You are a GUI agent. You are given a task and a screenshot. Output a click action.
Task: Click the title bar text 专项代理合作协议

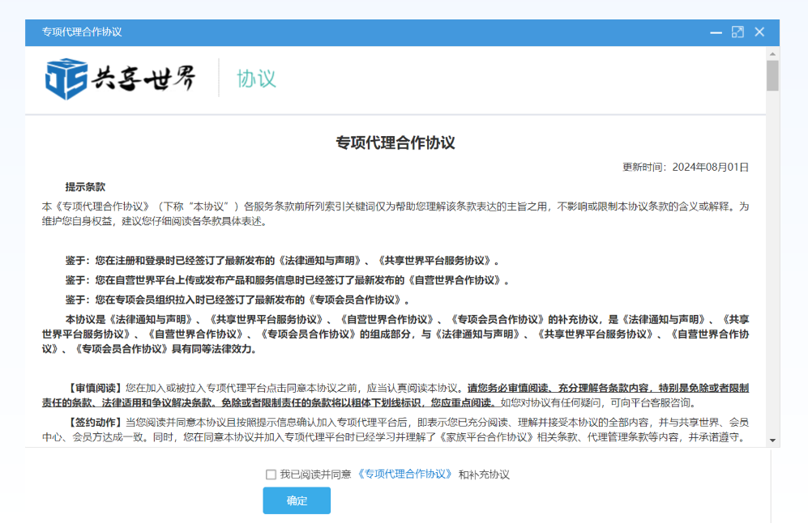[x=82, y=32]
